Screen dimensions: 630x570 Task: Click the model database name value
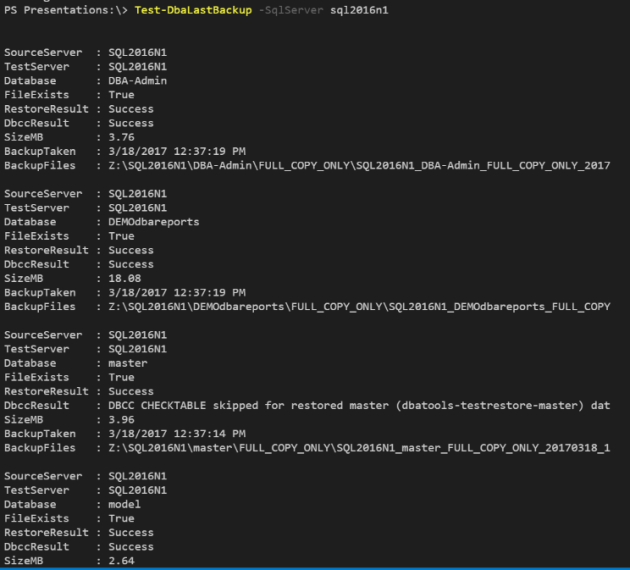click(x=128, y=504)
